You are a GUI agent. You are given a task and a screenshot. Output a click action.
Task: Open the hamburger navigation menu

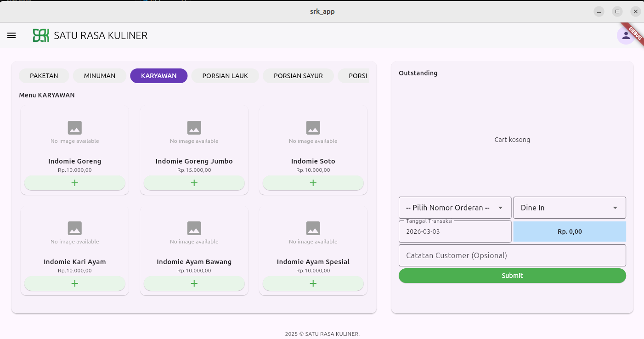11,35
